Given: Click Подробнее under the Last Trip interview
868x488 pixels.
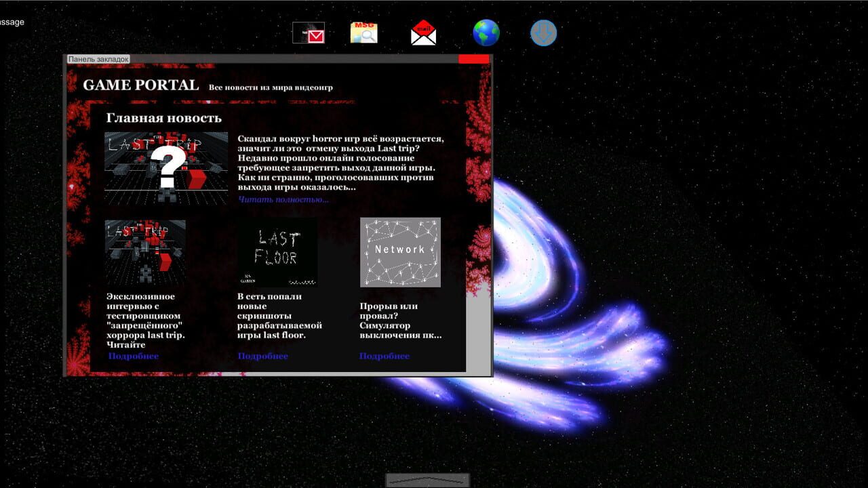Looking at the screenshot, I should 134,356.
